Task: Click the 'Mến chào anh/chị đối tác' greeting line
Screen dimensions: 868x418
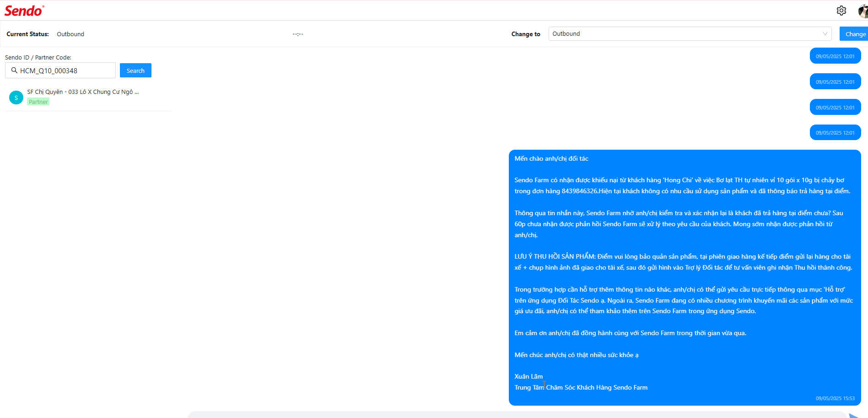Action: click(x=551, y=158)
